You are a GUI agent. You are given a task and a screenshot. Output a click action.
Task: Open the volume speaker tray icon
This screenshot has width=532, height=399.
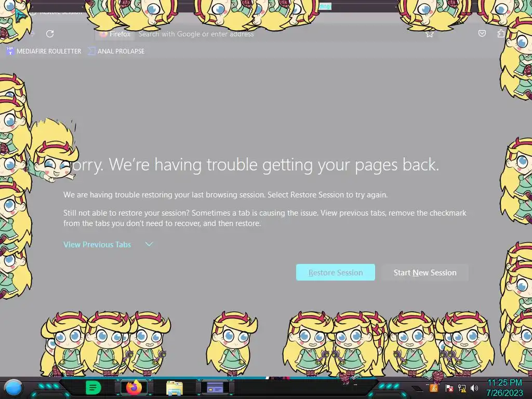(474, 388)
